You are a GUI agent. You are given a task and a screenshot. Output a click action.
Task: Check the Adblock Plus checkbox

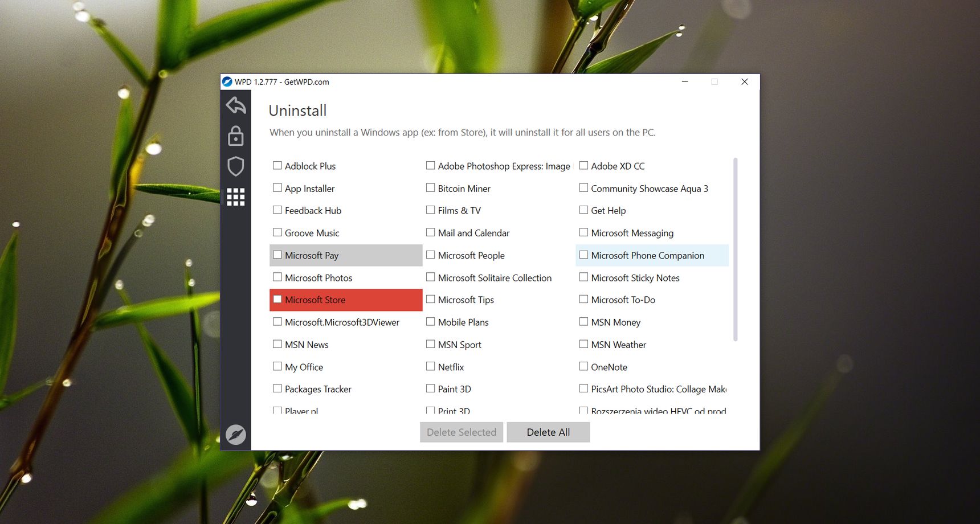pyautogui.click(x=277, y=166)
